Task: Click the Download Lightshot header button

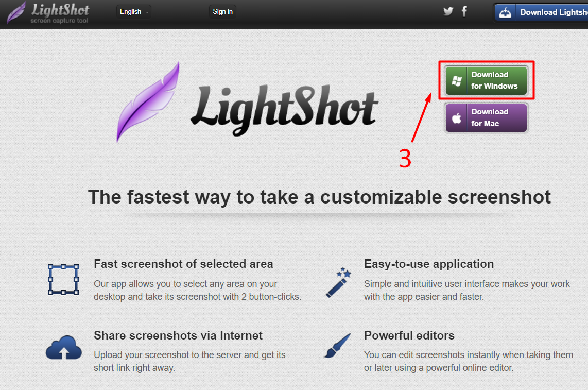Action: tap(541, 12)
